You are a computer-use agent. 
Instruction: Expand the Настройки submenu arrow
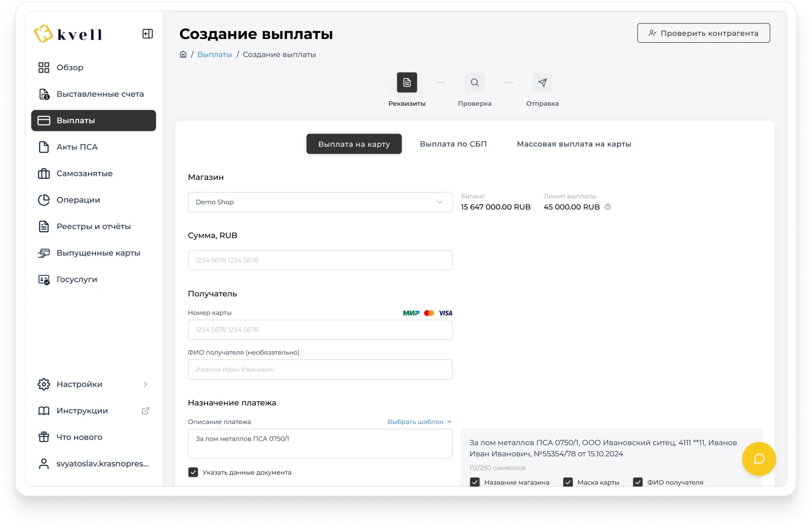(145, 384)
